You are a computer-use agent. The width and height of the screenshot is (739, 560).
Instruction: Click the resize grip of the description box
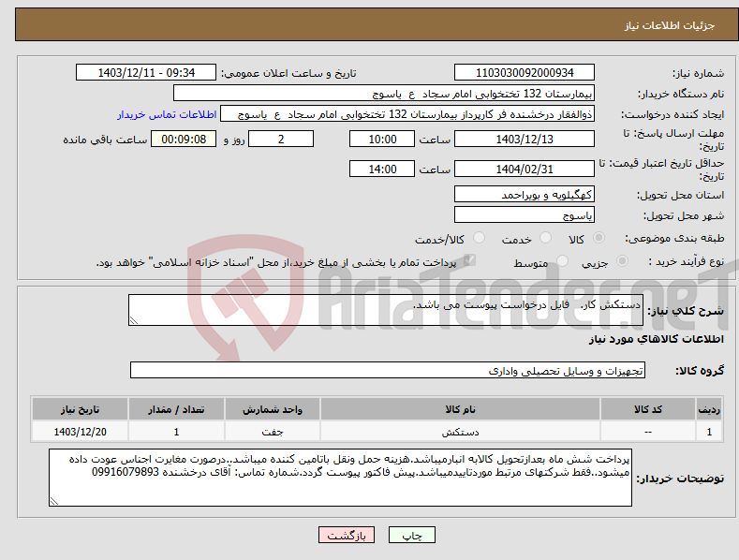coord(134,320)
